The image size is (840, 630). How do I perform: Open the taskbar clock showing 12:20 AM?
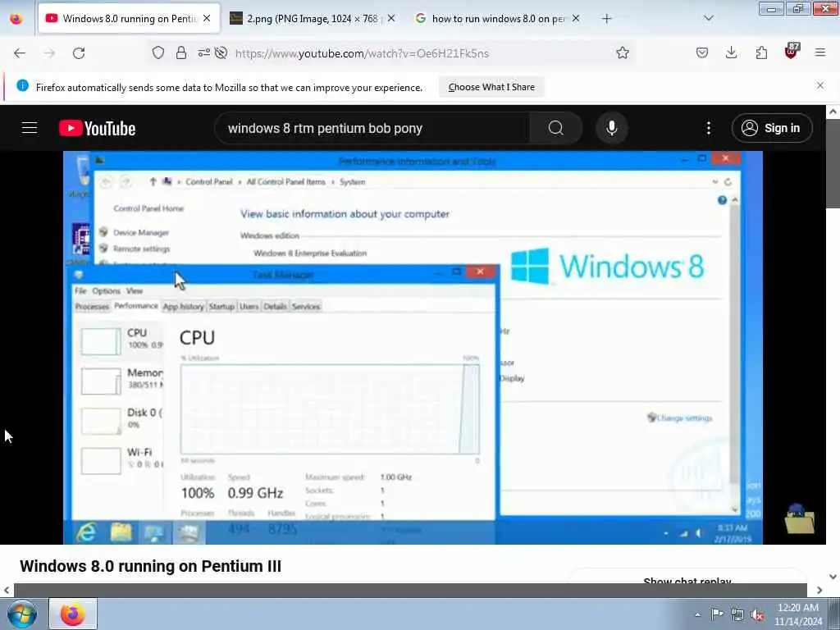point(798,614)
